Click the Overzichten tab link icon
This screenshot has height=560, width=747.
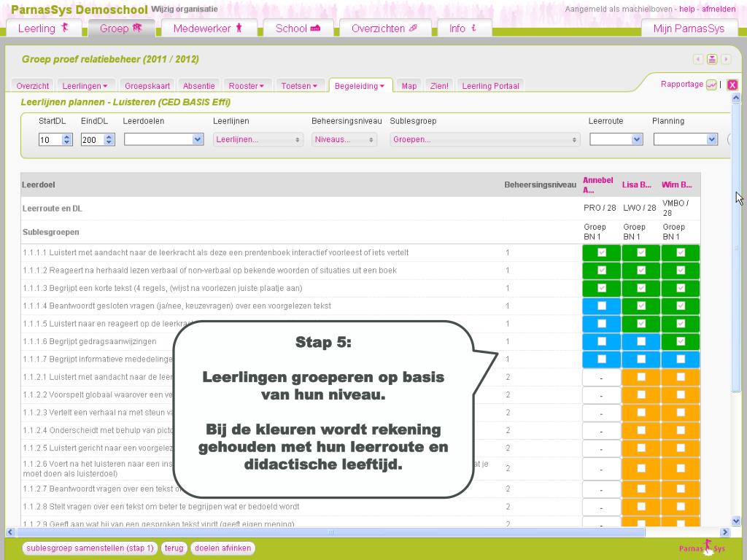pos(414,28)
